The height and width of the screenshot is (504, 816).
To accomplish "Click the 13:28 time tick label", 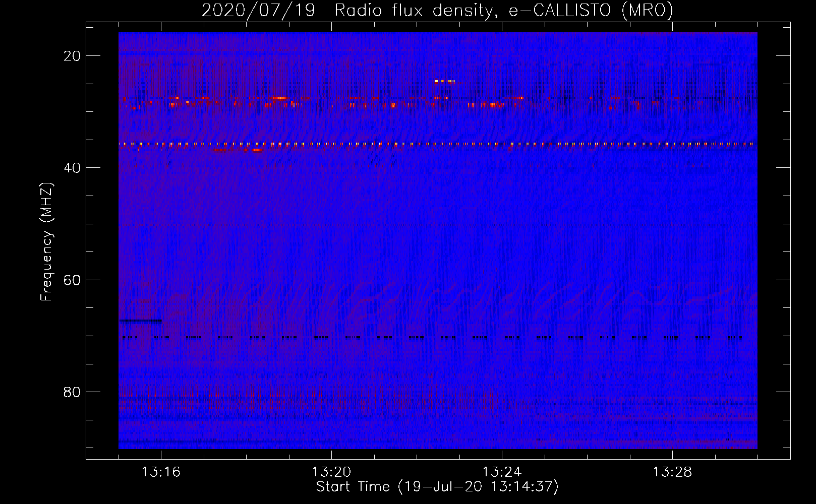I will [672, 472].
